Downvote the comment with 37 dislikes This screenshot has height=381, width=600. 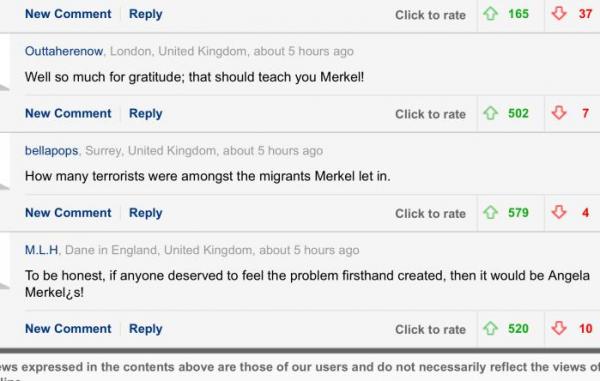559,14
